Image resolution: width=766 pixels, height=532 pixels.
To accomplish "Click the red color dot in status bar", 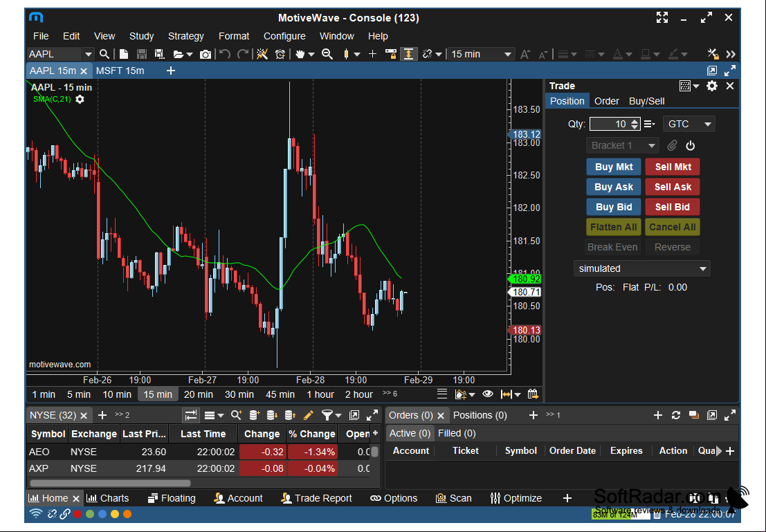I will click(x=77, y=514).
